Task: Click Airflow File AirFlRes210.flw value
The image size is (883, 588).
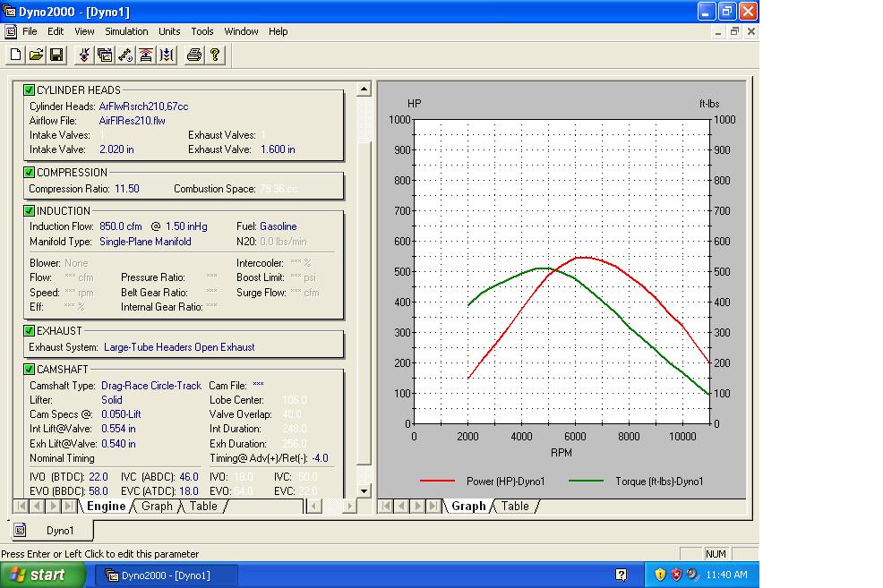Action: 133,121
